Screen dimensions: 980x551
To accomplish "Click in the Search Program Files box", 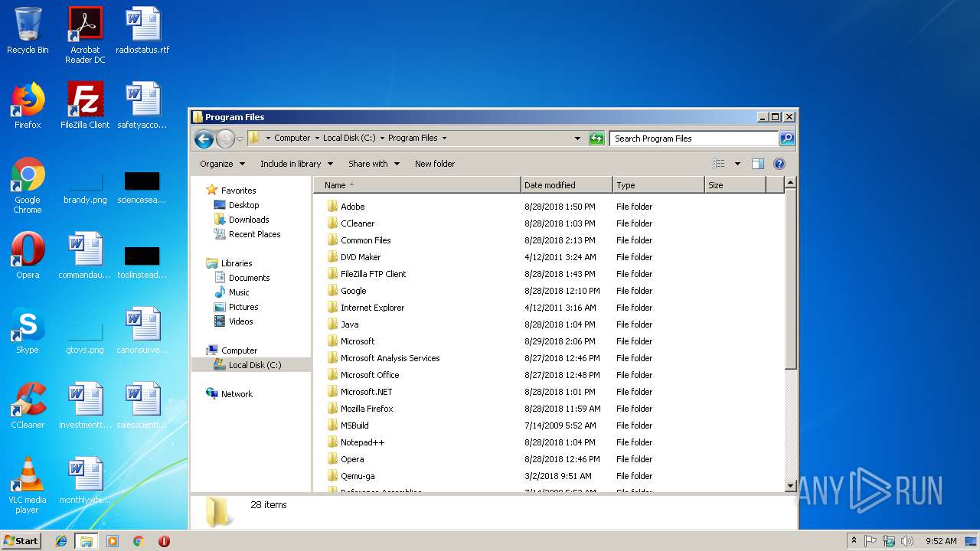I will 694,139.
